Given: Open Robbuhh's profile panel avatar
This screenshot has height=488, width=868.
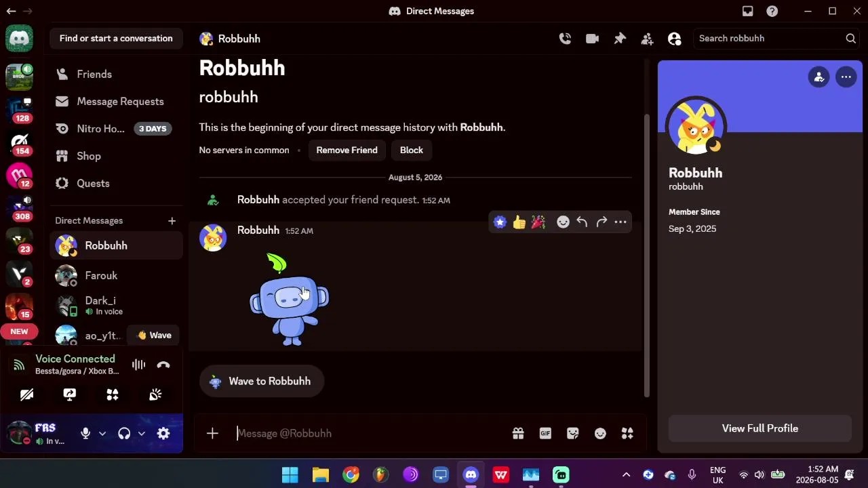Looking at the screenshot, I should click(696, 126).
